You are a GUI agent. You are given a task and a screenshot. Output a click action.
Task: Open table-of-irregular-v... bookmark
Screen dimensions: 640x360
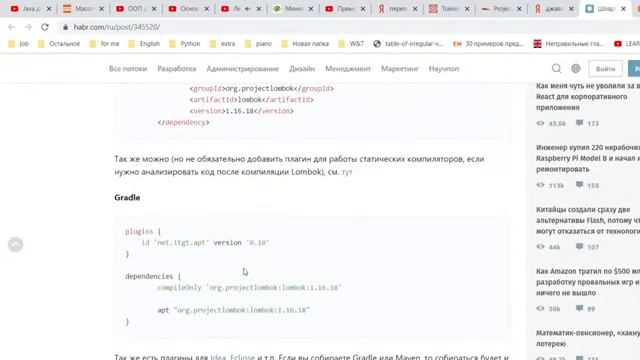[408, 44]
